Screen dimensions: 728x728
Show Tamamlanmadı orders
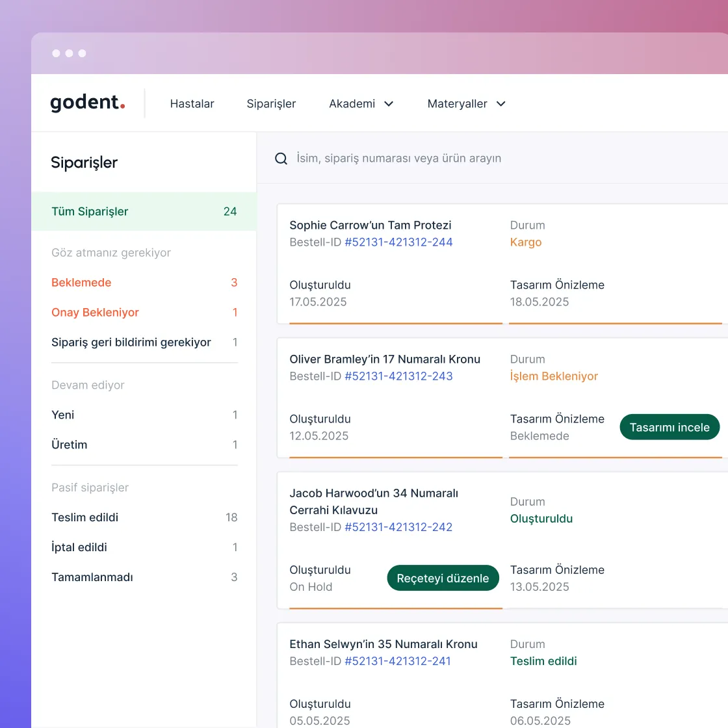[x=144, y=577]
